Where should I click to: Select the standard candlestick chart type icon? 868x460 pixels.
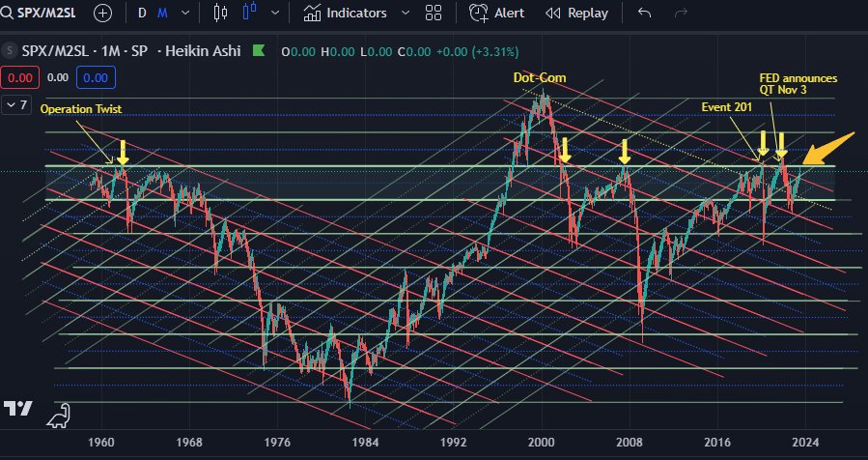click(x=220, y=13)
